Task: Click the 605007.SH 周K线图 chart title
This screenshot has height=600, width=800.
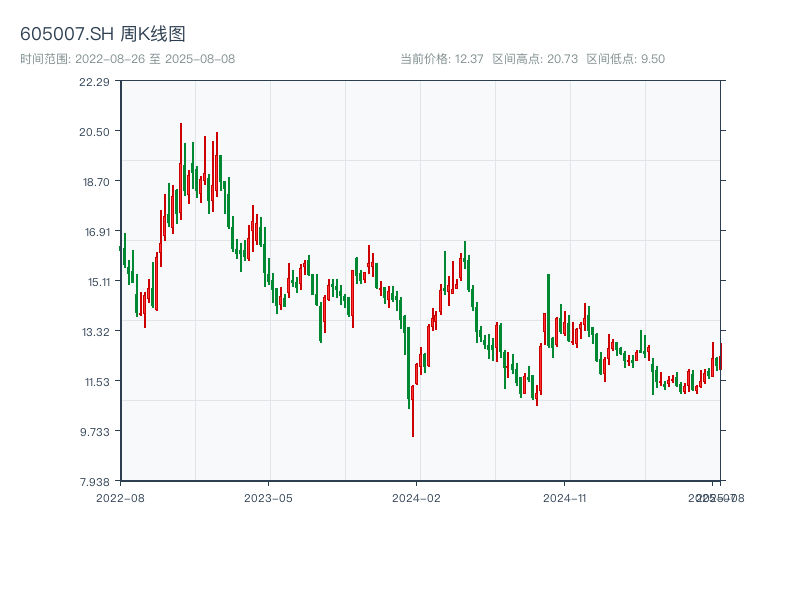Action: (103, 34)
